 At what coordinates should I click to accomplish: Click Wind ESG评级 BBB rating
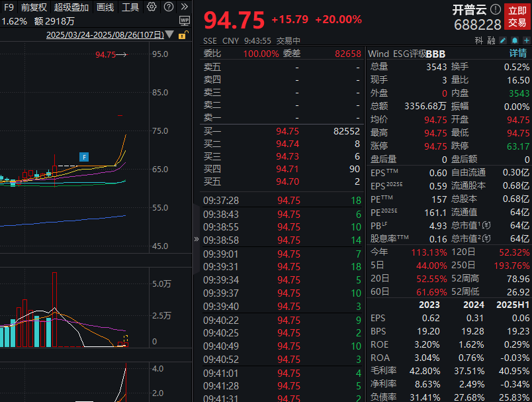click(435, 54)
